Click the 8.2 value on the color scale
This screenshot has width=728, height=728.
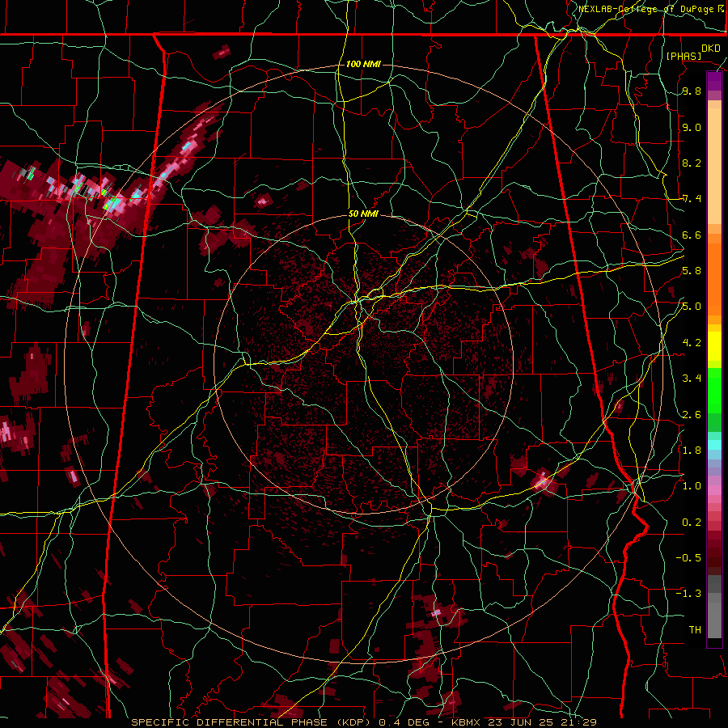[x=692, y=163]
